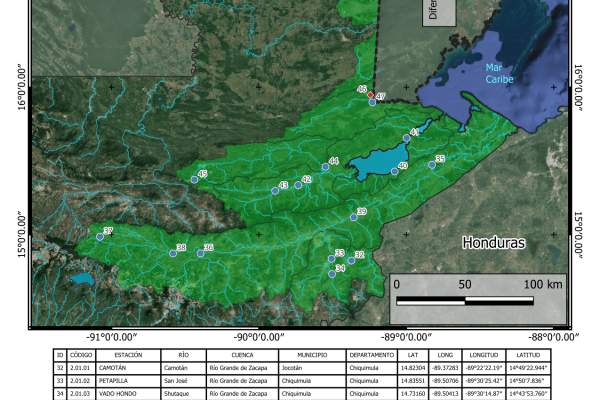The height and width of the screenshot is (400, 600).
Task: Select the CAMOTÁN station cell
Action: 114,368
